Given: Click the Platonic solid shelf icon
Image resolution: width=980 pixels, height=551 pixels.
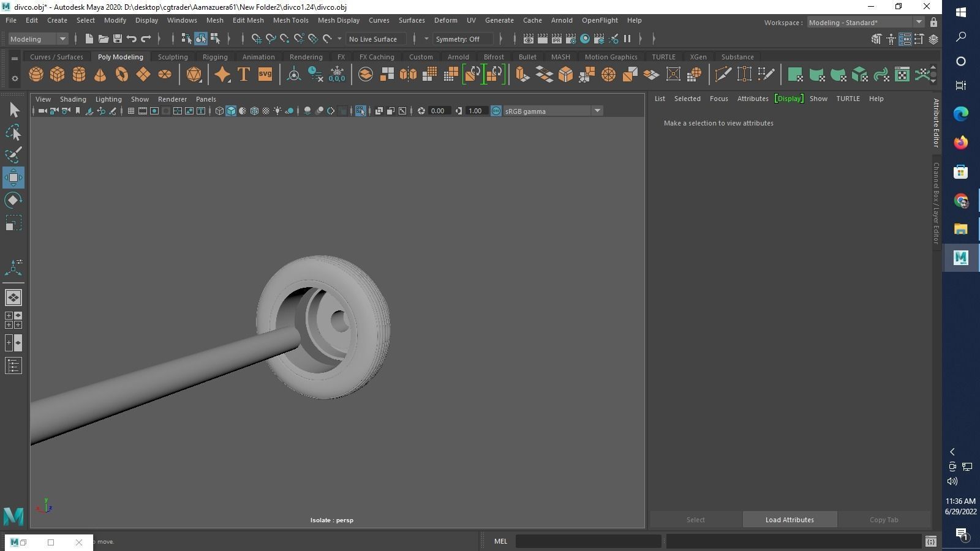Looking at the screenshot, I should coord(194,75).
